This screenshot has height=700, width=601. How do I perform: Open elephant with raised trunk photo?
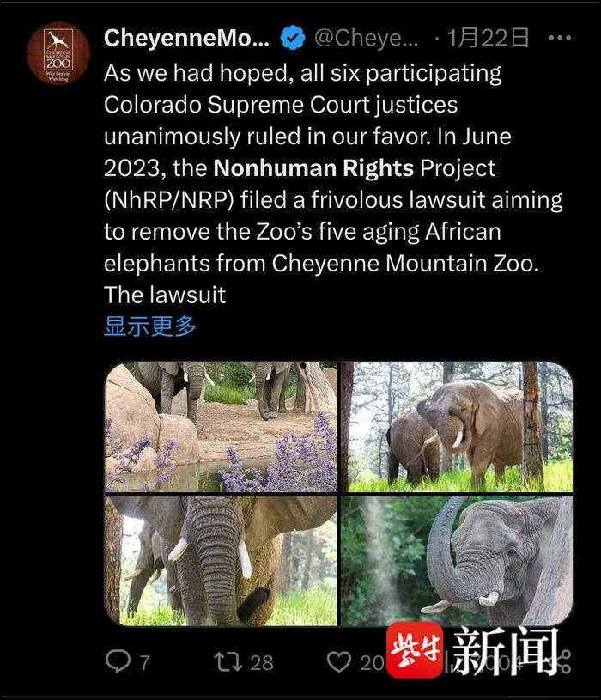(x=457, y=561)
